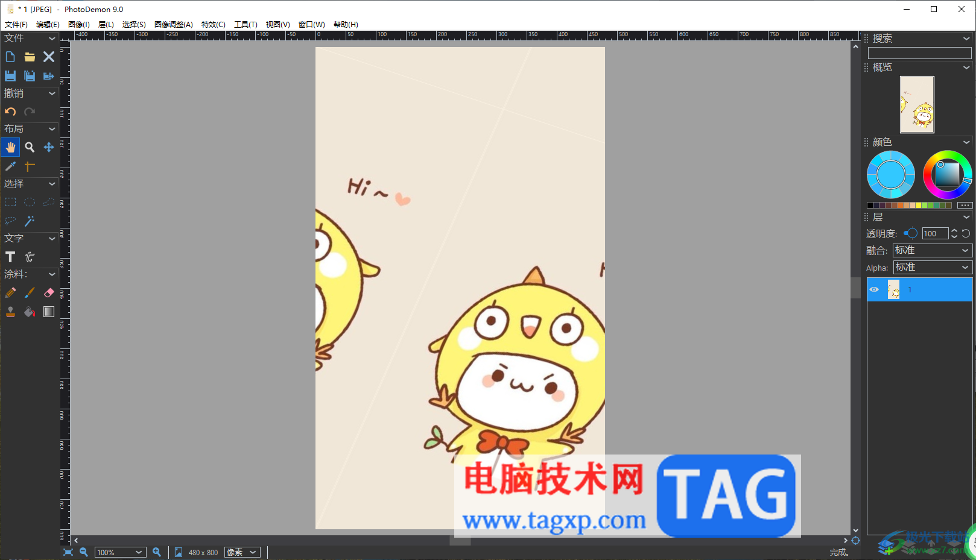The image size is (976, 560).
Task: Select the Hand pan tool
Action: pyautogui.click(x=10, y=147)
